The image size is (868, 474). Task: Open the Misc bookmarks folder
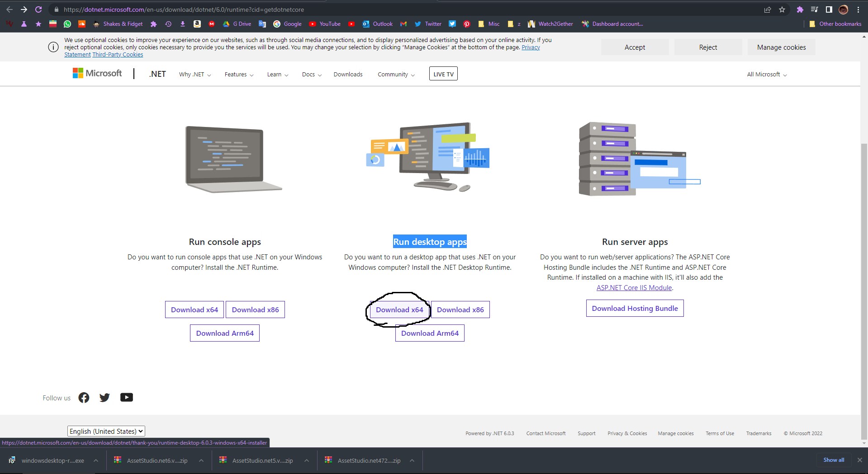point(489,24)
